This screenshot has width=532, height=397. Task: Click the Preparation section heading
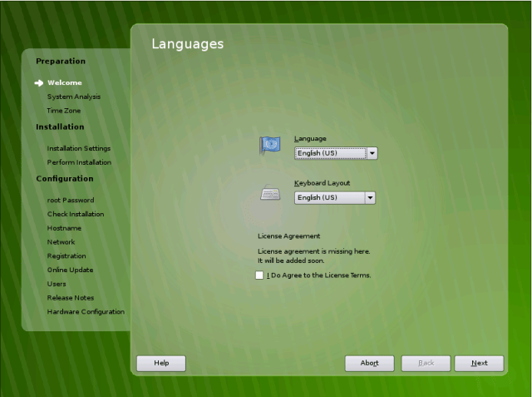[x=61, y=61]
